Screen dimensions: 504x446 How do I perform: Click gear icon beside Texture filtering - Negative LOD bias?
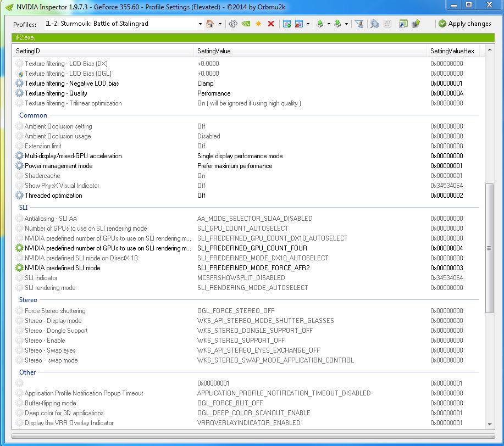19,83
